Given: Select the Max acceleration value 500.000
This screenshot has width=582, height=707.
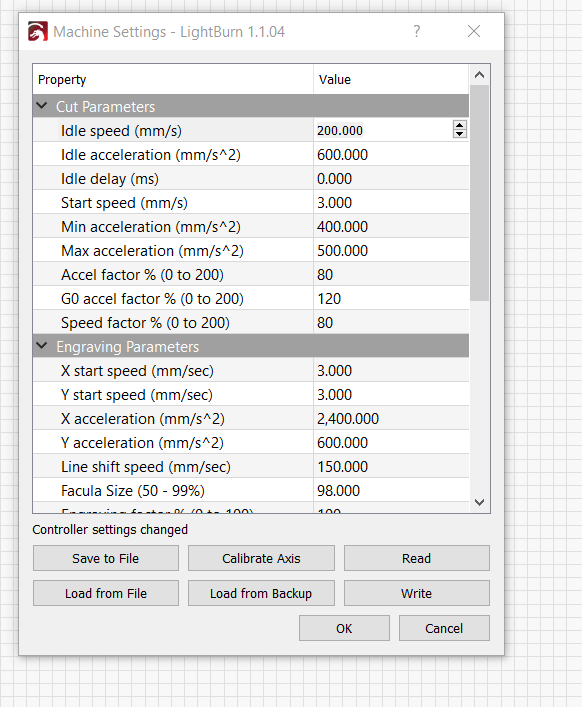Looking at the screenshot, I should [342, 251].
